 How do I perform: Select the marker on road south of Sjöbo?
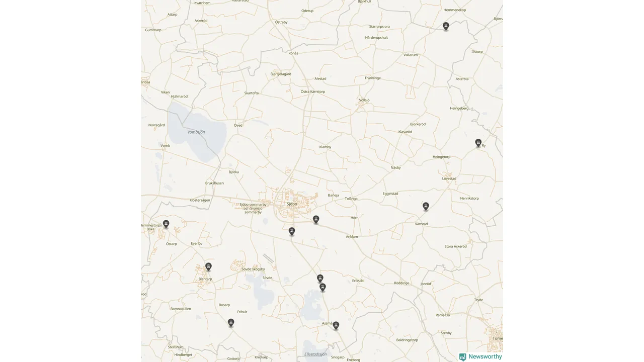click(292, 231)
